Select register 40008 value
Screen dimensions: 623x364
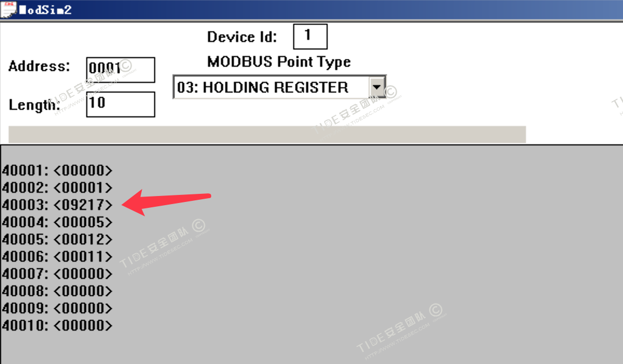tap(83, 291)
